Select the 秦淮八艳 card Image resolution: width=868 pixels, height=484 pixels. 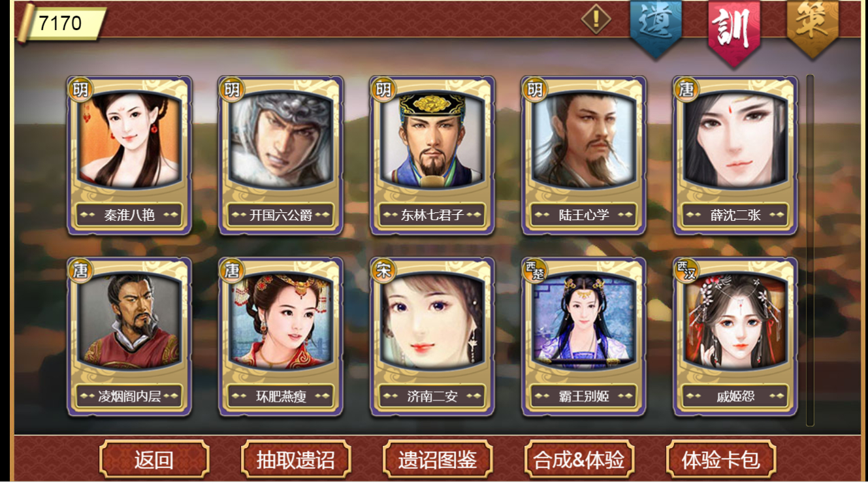coord(129,155)
